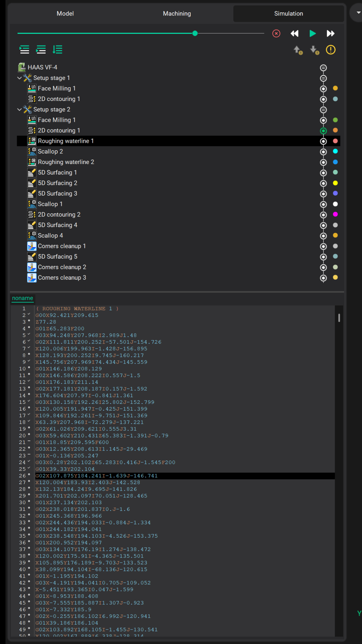
Task: Toggle the Corners cleanup 3 radio marker
Action: pos(323,278)
